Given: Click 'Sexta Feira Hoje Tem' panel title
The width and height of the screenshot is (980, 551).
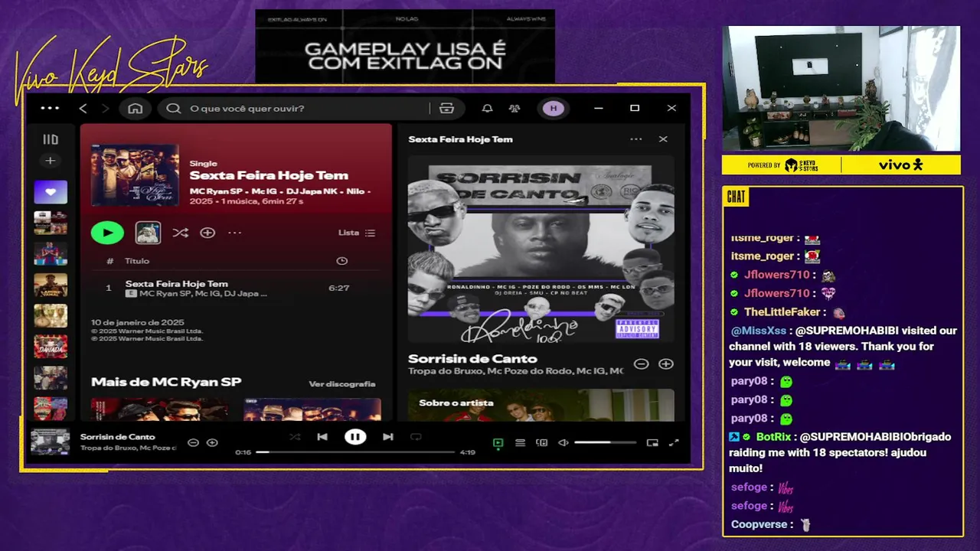Looking at the screenshot, I should pos(460,139).
